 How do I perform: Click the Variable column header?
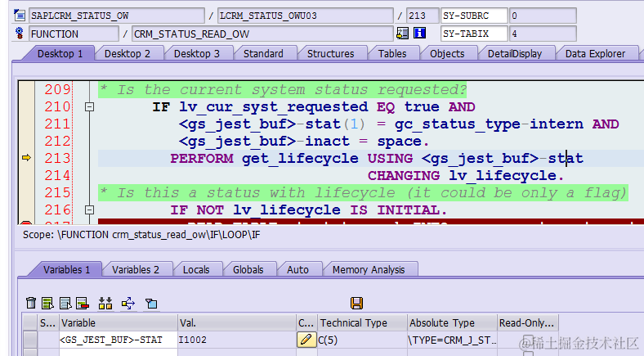pyautogui.click(x=119, y=323)
